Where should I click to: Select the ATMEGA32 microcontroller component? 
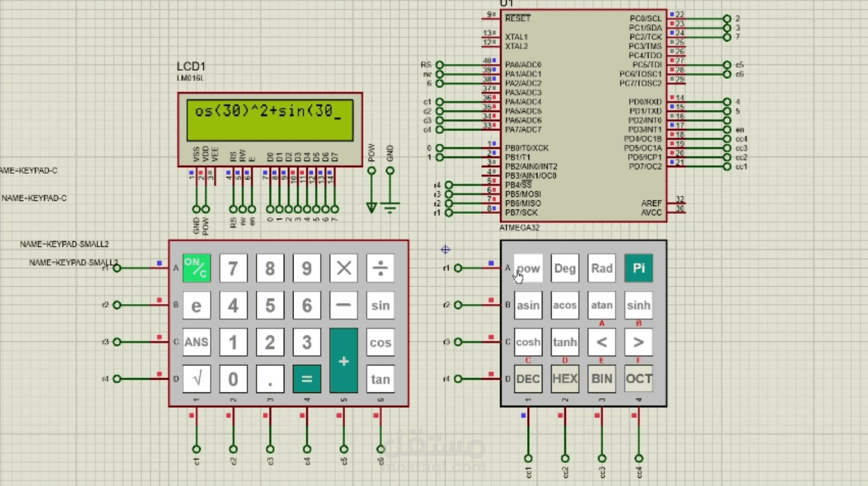[583, 116]
